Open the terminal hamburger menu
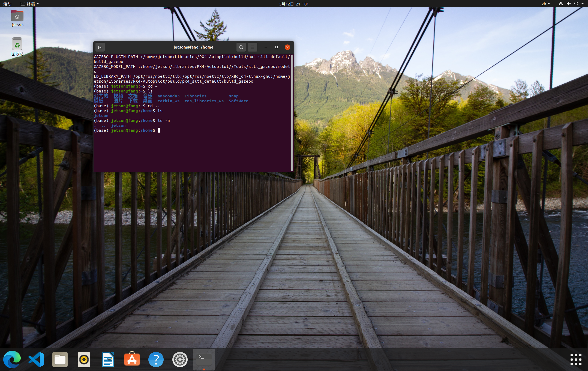 (x=253, y=47)
